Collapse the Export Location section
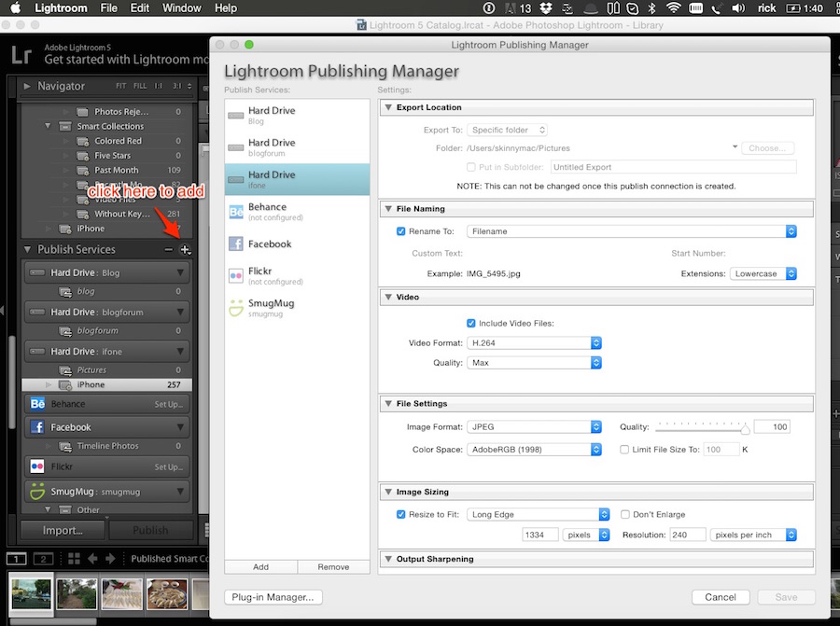The height and width of the screenshot is (626, 840). pos(388,107)
